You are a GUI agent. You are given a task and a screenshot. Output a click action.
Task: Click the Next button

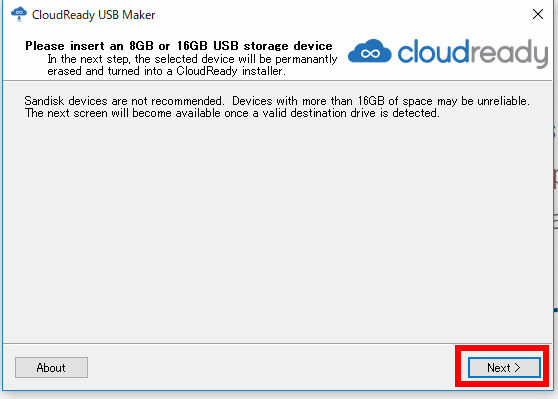pos(504,367)
